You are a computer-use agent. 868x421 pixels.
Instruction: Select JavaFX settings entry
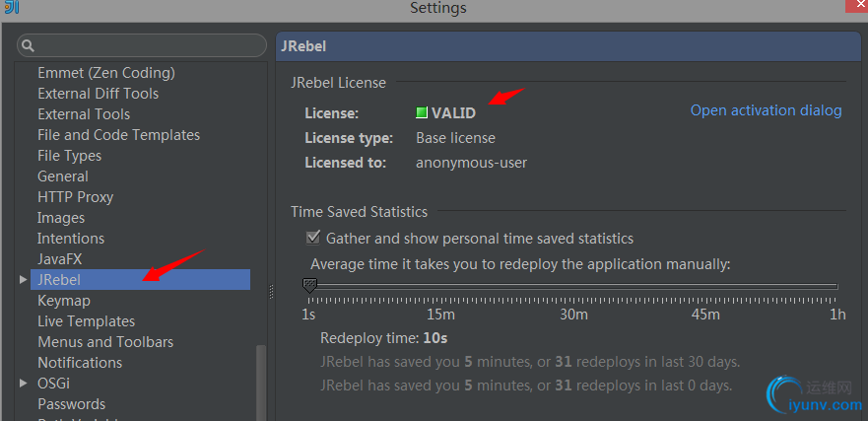(x=59, y=258)
